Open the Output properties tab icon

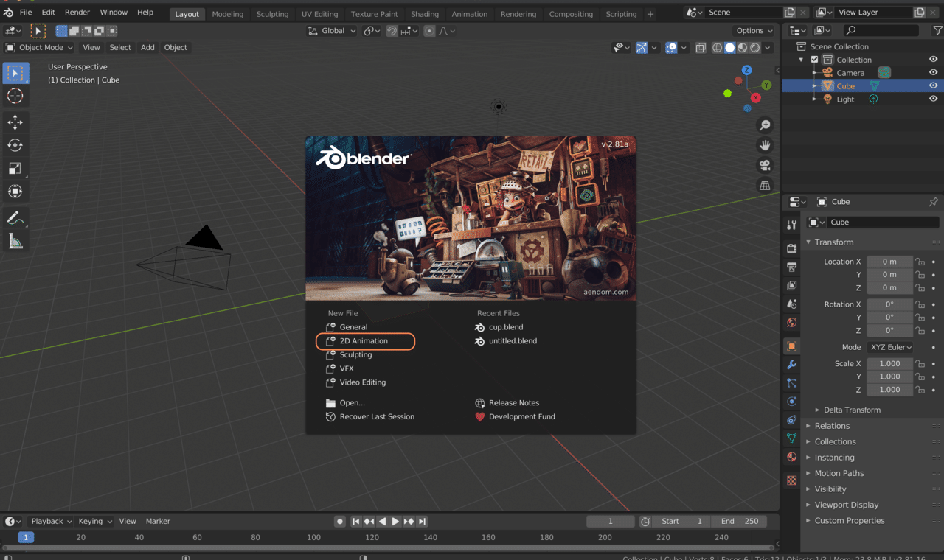792,266
